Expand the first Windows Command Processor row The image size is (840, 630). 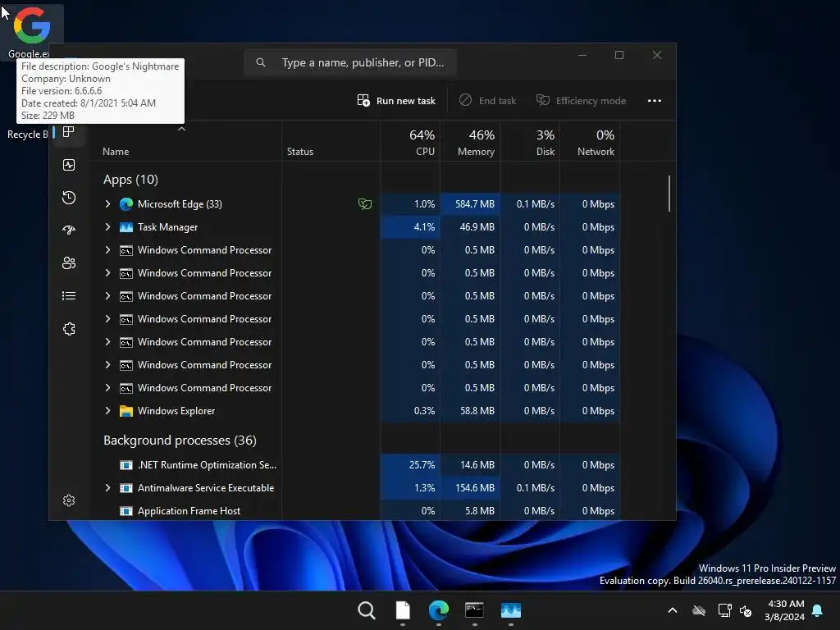[x=107, y=250]
